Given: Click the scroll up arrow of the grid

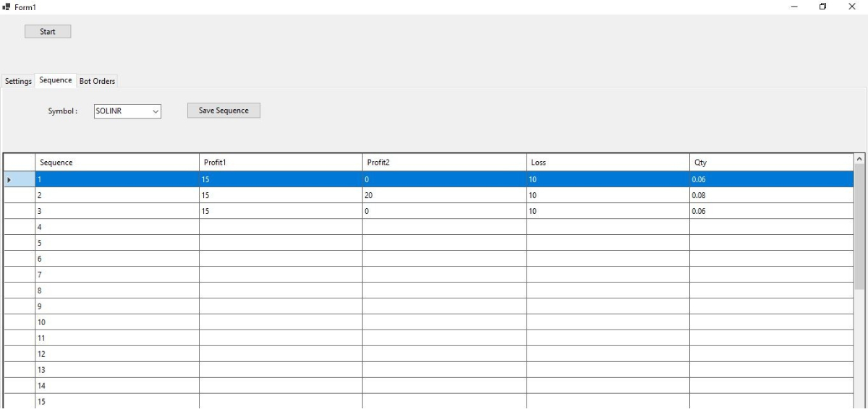Looking at the screenshot, I should pyautogui.click(x=859, y=158).
